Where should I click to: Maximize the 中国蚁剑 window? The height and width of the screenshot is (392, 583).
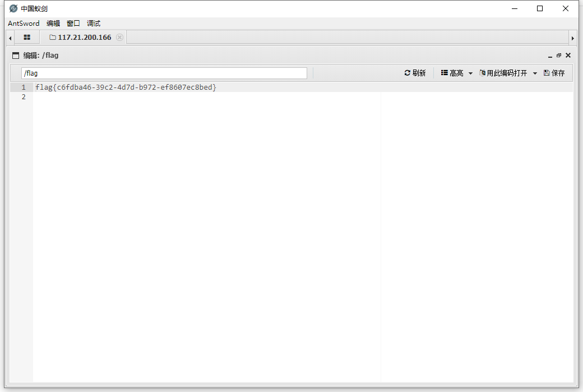tap(540, 8)
